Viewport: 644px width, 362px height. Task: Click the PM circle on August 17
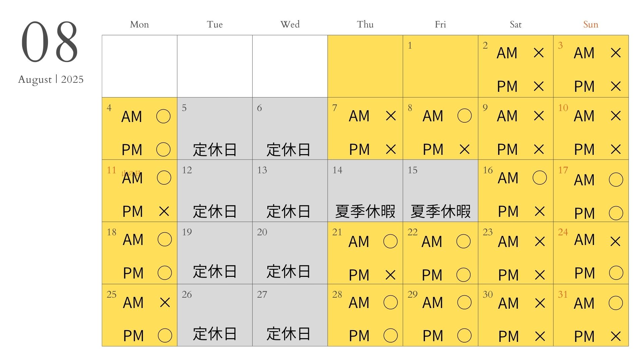coord(616,213)
